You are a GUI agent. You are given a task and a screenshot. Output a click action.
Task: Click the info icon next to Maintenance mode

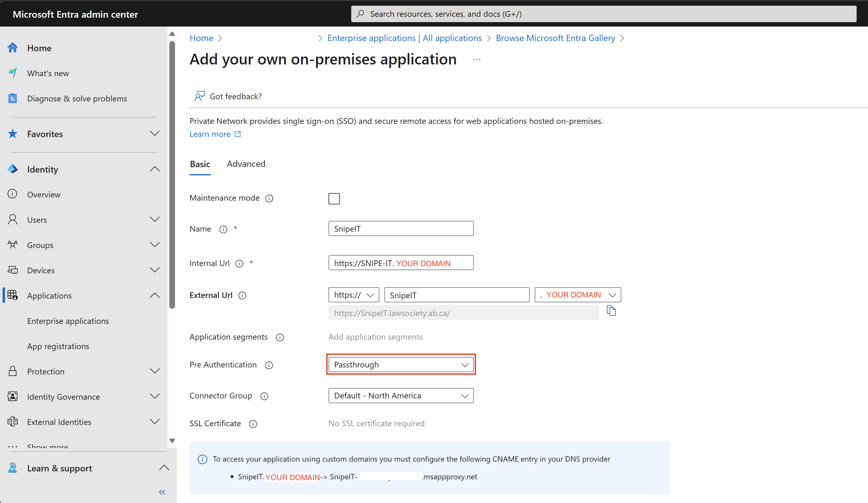click(269, 198)
